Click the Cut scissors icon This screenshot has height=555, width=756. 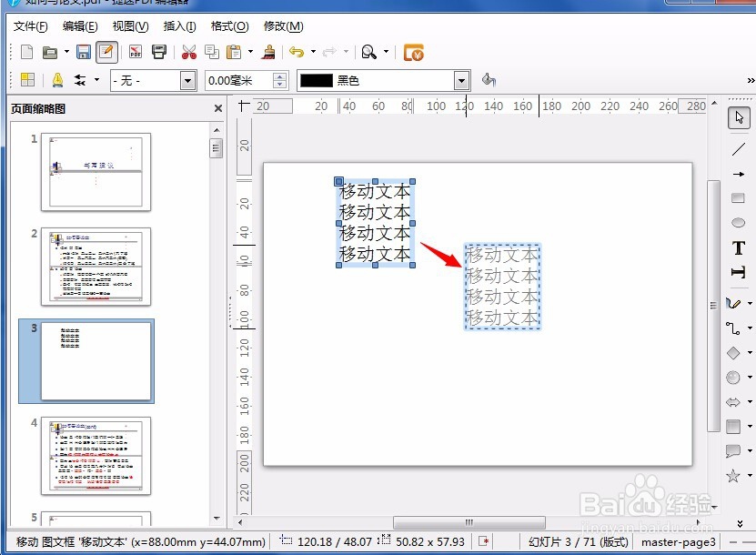pos(188,52)
